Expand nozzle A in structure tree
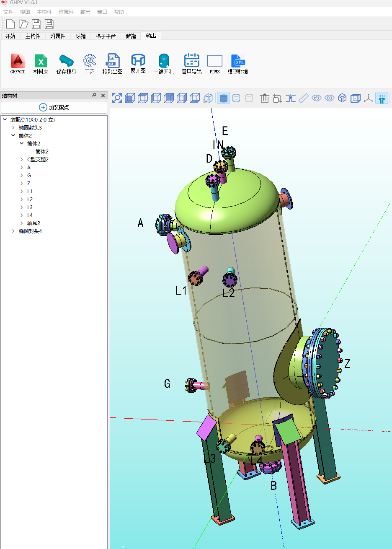Viewport: 392px width, 549px height. [22, 167]
